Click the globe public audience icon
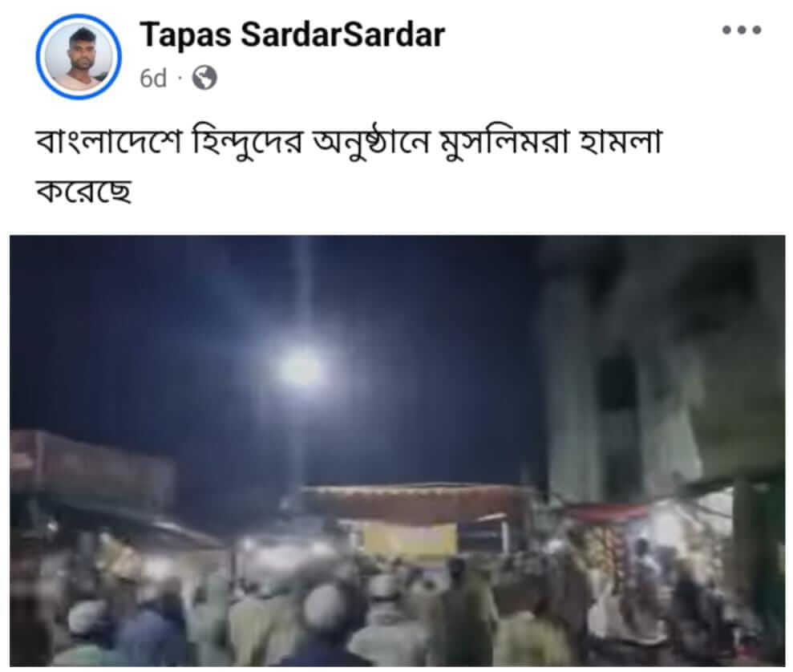793x672 pixels. [204, 78]
